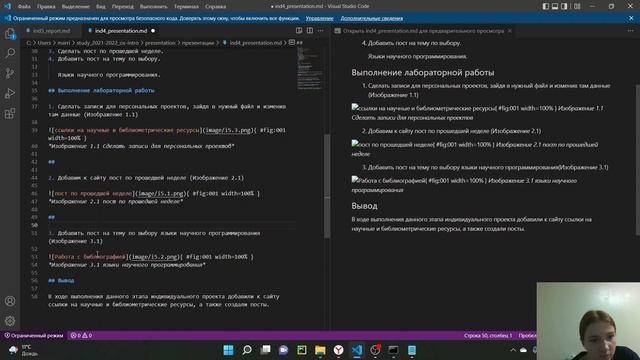Open the Правка menu

click(x=46, y=7)
